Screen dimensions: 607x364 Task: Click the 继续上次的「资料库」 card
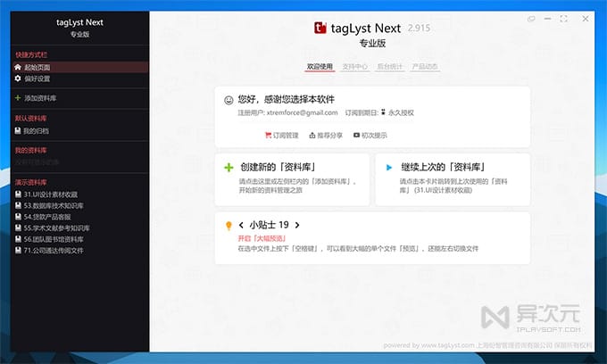pyautogui.click(x=453, y=179)
